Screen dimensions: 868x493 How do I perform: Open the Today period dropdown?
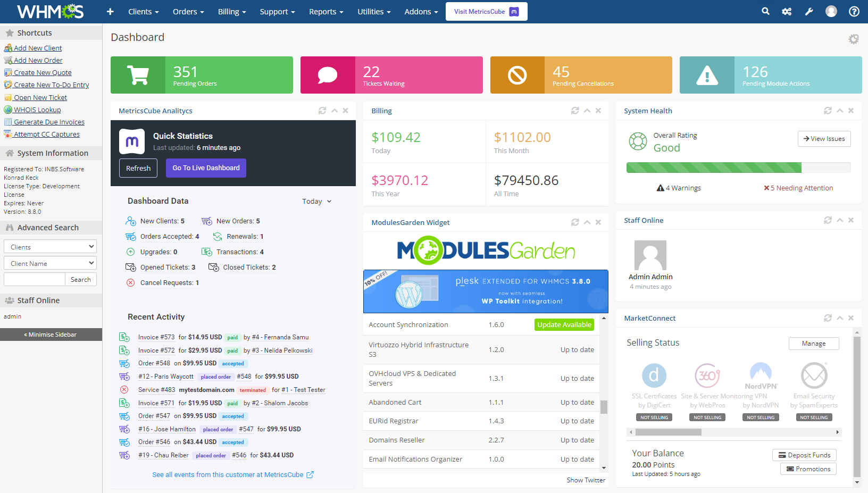pyautogui.click(x=317, y=202)
